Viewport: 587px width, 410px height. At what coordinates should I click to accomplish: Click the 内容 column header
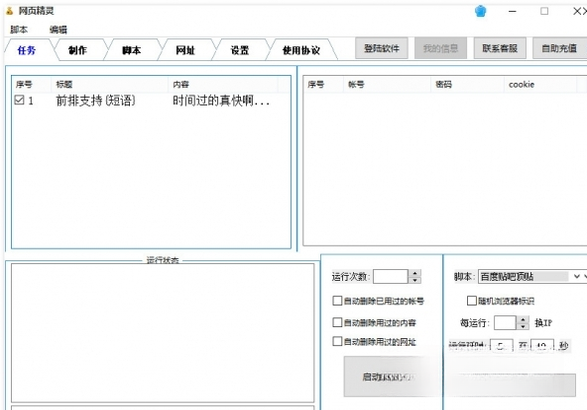(x=223, y=85)
